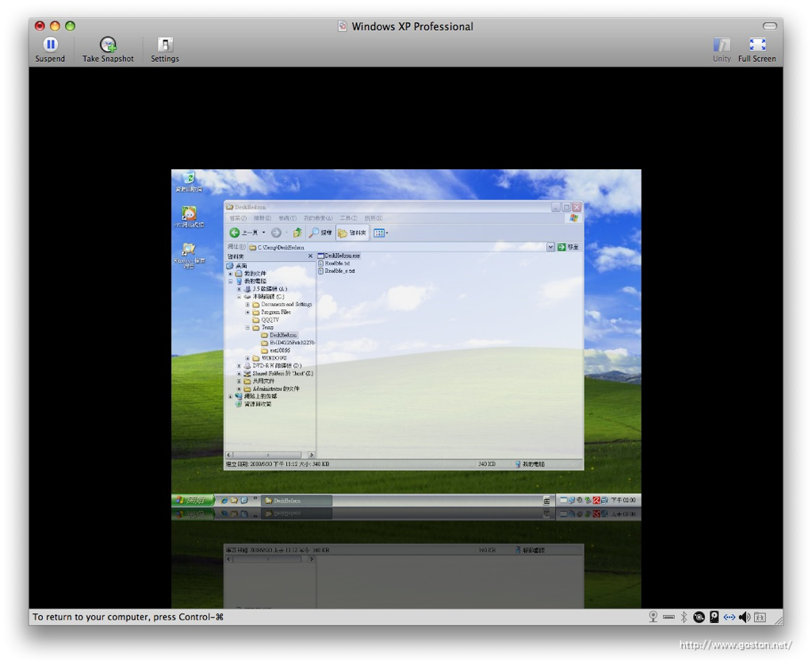Click the XP taskbar clock
The width and height of the screenshot is (812, 665).
coord(623,500)
